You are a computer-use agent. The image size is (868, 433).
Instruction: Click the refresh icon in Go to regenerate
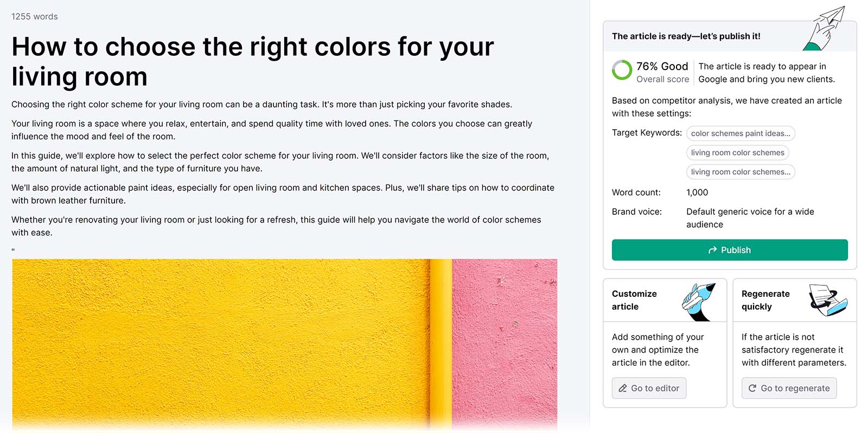click(752, 389)
